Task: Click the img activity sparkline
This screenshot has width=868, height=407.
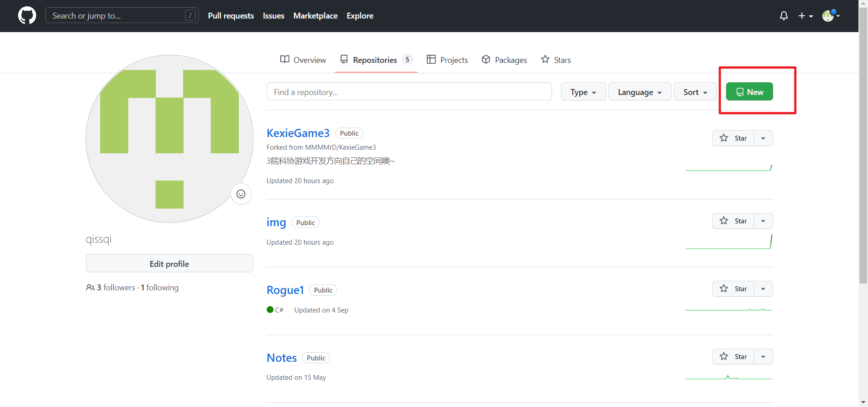Action: 729,242
